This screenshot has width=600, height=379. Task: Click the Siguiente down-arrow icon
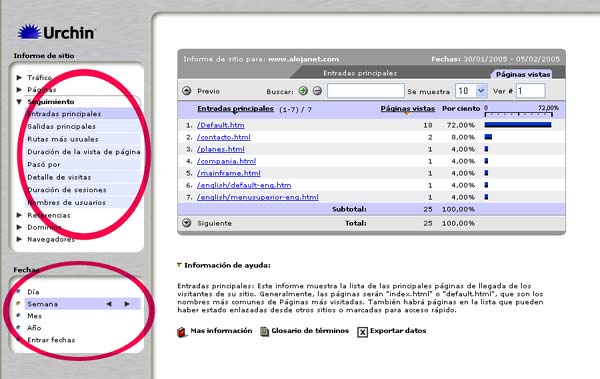coord(186,223)
